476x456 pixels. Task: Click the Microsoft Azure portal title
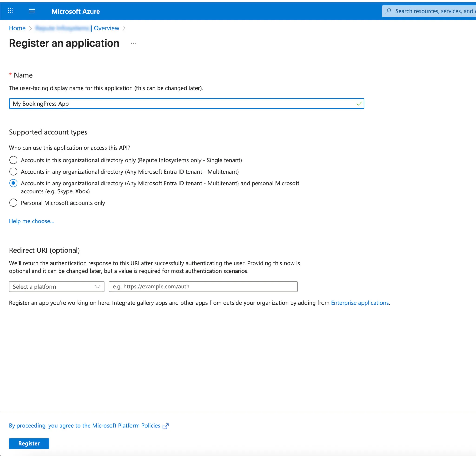tap(76, 11)
